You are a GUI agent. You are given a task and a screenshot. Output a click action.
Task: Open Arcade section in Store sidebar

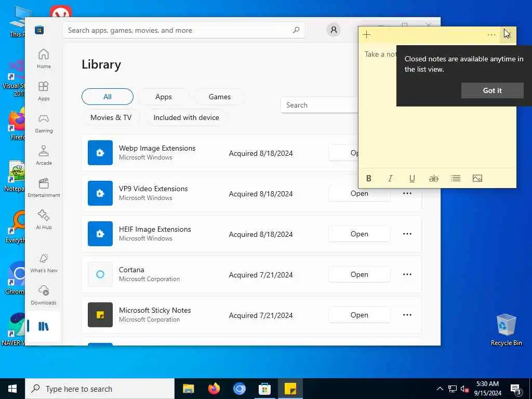[44, 155]
